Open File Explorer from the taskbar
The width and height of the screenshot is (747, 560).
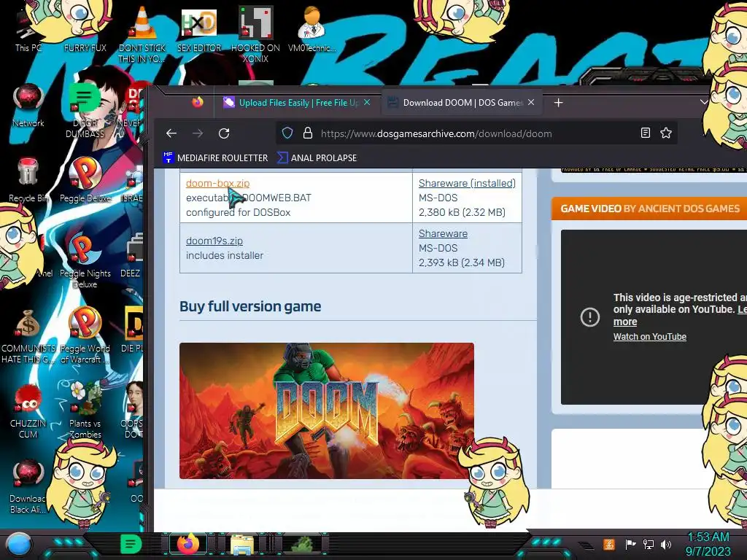pos(242,545)
